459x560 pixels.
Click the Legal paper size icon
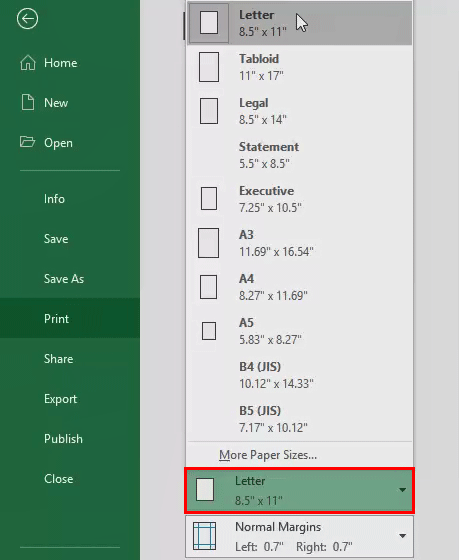[209, 111]
